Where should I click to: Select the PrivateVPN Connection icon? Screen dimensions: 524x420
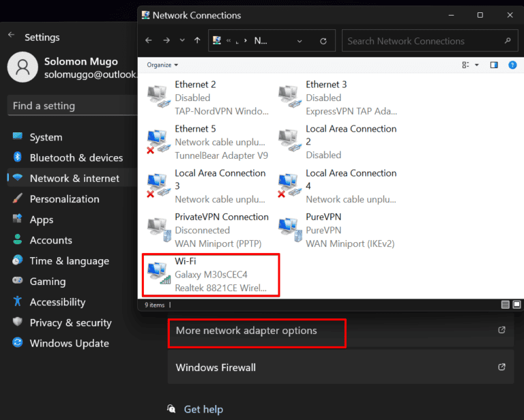pyautogui.click(x=159, y=230)
